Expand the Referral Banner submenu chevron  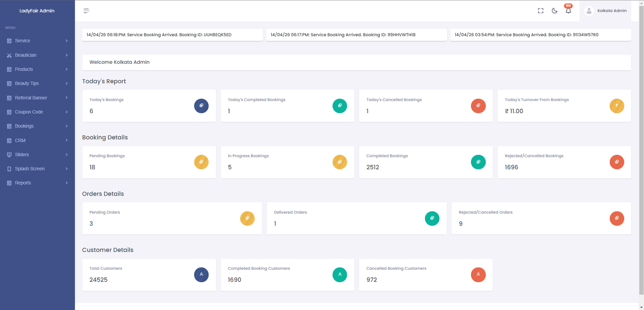tap(67, 98)
